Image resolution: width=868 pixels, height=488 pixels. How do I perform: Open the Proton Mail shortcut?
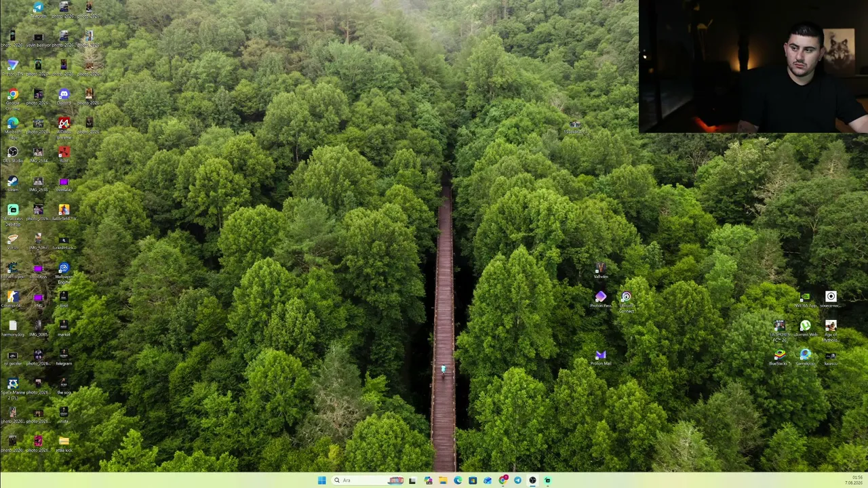[600, 358]
